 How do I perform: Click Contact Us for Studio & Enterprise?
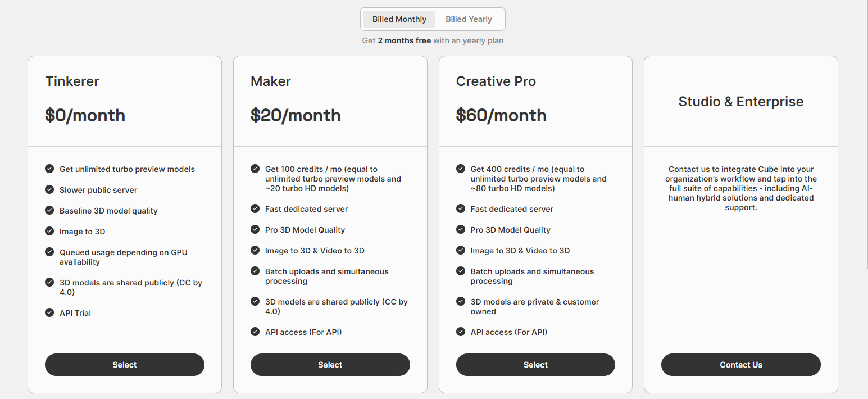[741, 365]
